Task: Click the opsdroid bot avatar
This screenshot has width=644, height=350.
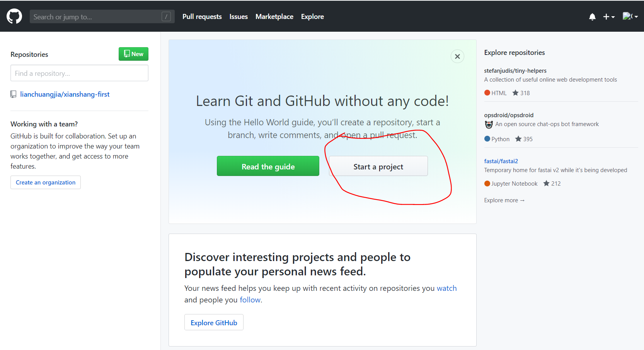Action: coord(489,124)
